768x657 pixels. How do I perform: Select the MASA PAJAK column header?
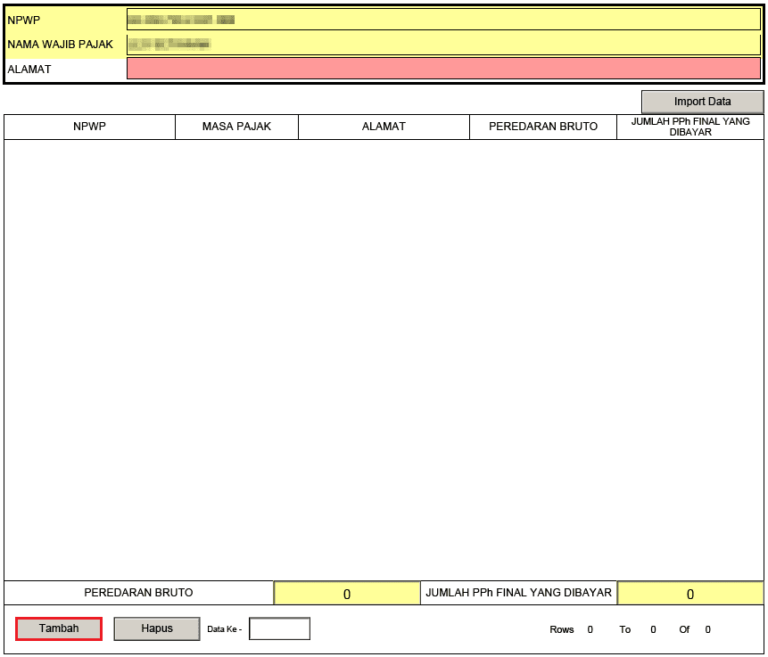point(236,127)
